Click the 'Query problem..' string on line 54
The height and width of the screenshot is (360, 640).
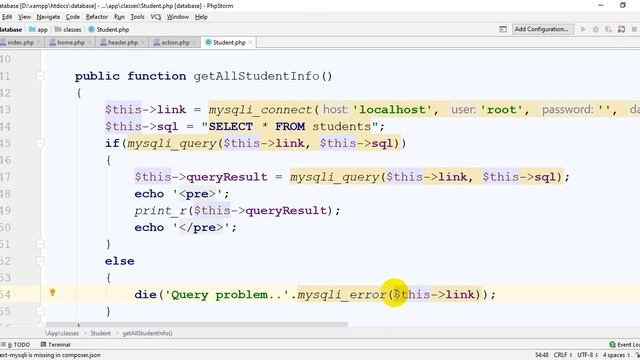227,295
